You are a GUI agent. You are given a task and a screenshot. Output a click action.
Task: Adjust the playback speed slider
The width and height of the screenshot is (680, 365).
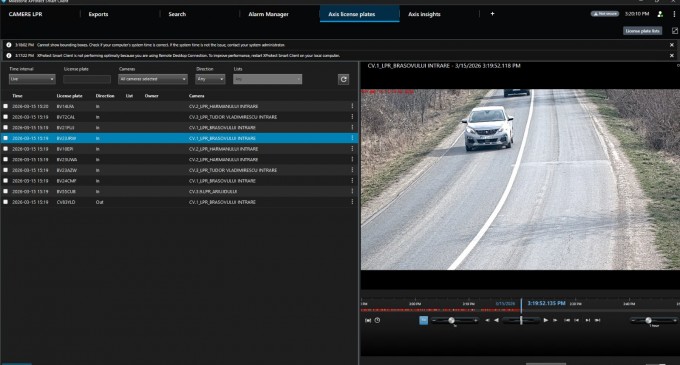pos(451,320)
